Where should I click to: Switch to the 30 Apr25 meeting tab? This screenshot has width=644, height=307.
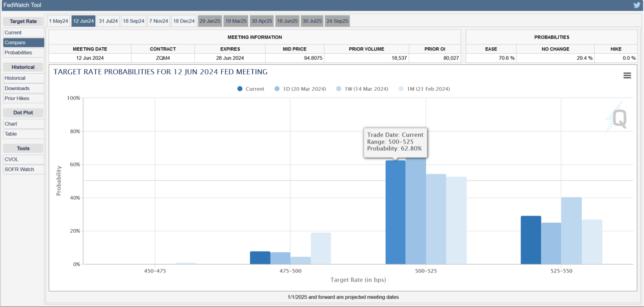pyautogui.click(x=262, y=21)
